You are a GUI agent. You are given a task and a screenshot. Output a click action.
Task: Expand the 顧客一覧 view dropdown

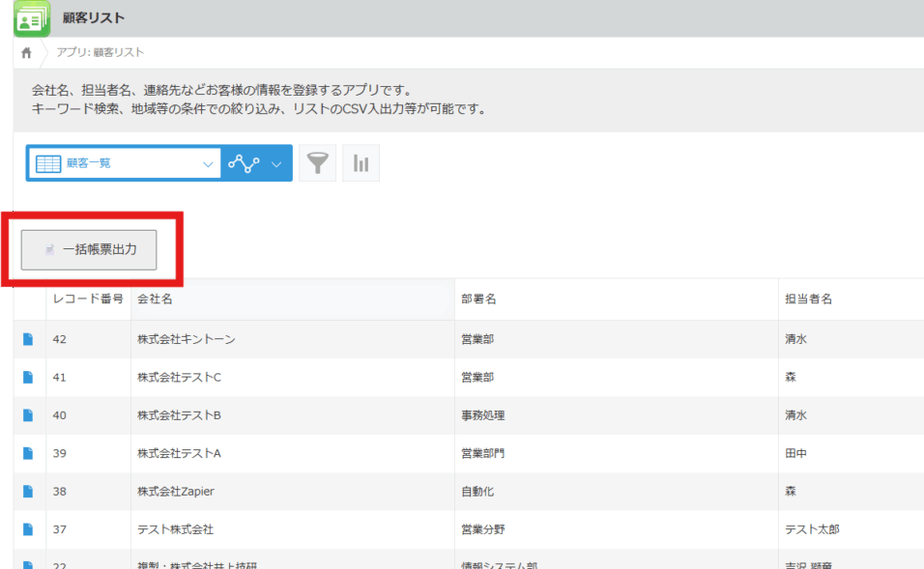(x=208, y=163)
